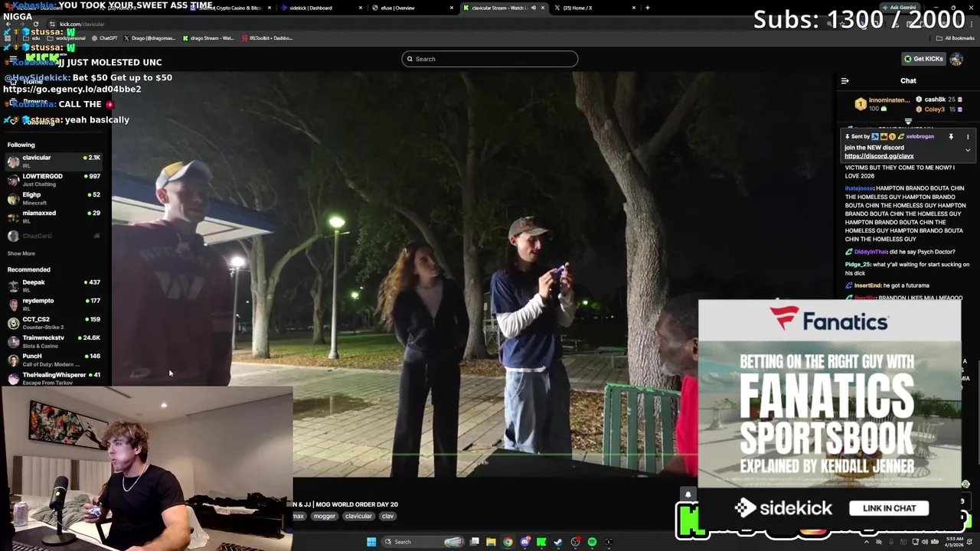Show hidden system tray icons

coord(867,542)
